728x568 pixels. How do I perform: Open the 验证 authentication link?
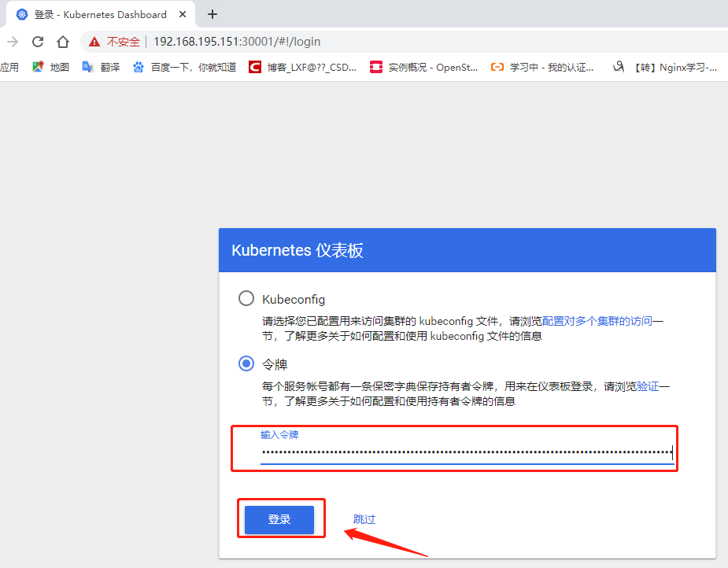tap(648, 386)
